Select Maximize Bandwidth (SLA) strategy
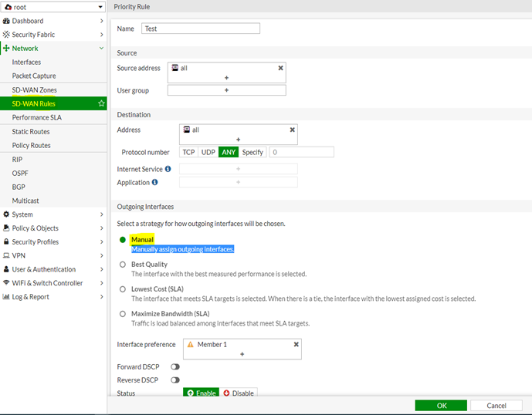The image size is (532, 415). (x=123, y=314)
